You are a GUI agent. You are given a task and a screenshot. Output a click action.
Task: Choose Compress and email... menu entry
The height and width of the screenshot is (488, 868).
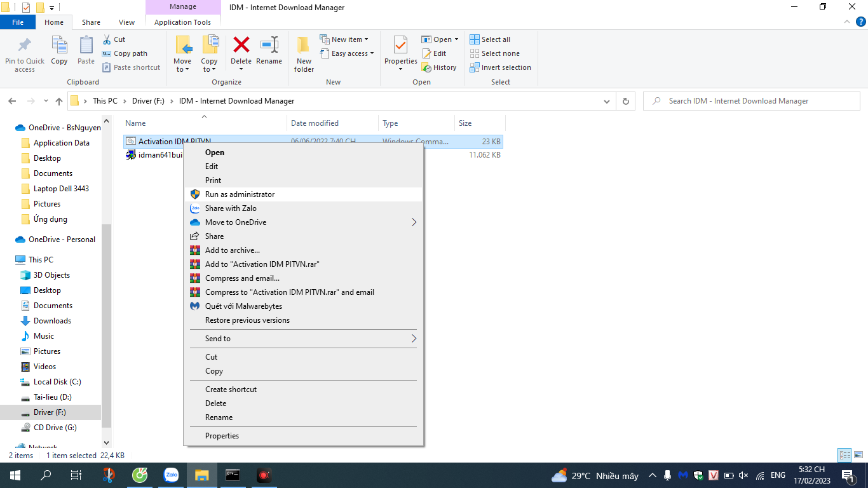click(x=304, y=278)
